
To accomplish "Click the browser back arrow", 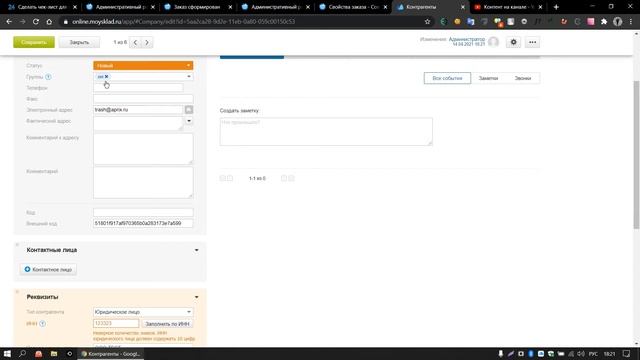I will (9, 22).
